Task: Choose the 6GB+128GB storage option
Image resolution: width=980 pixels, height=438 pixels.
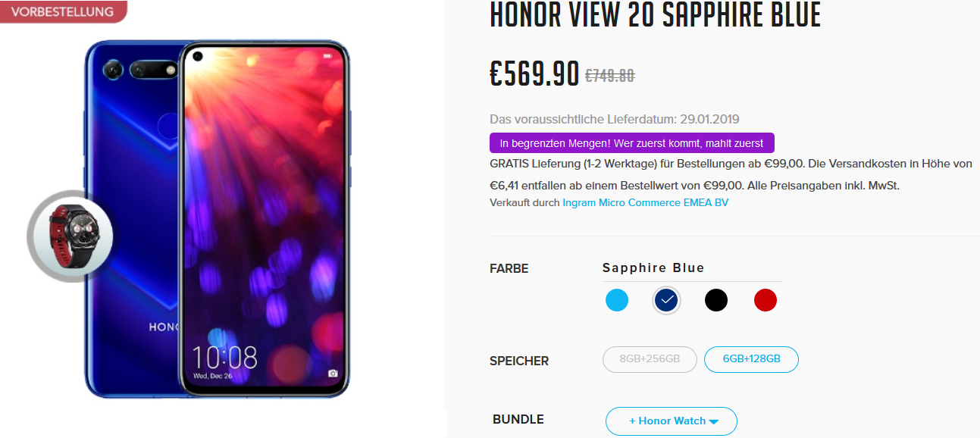Action: [751, 359]
